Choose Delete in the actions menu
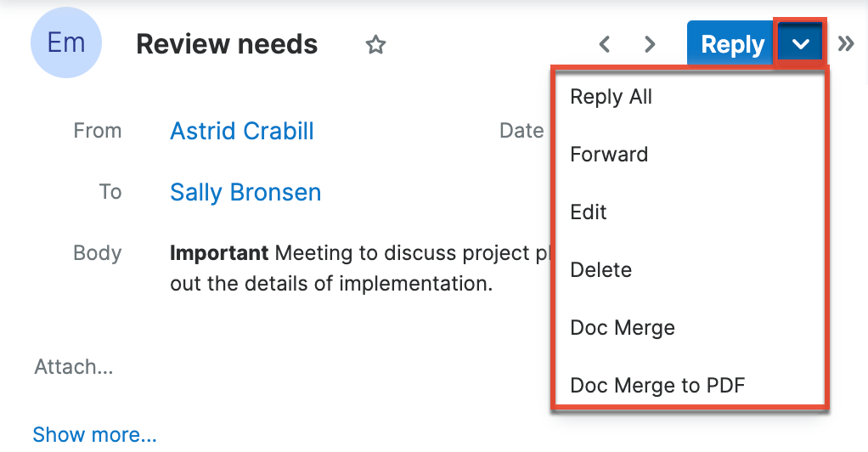 click(x=600, y=270)
